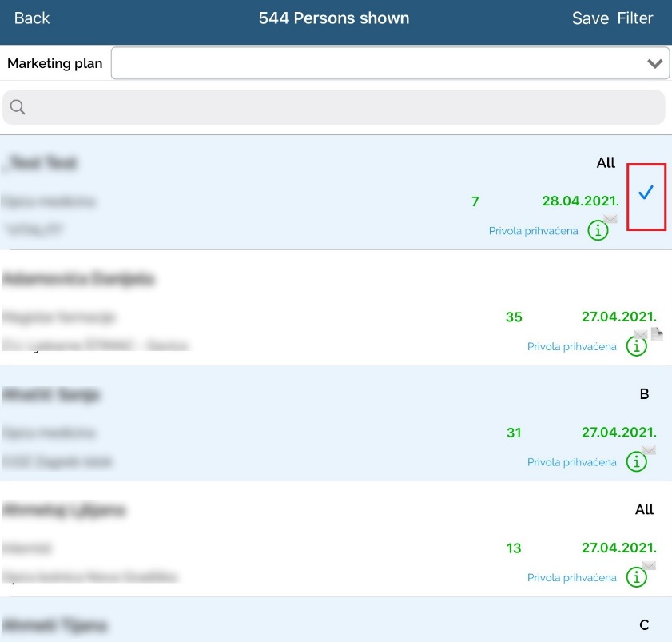The image size is (672, 642).
Task: Click Privola prihvaćena in the category B row
Action: click(571, 462)
